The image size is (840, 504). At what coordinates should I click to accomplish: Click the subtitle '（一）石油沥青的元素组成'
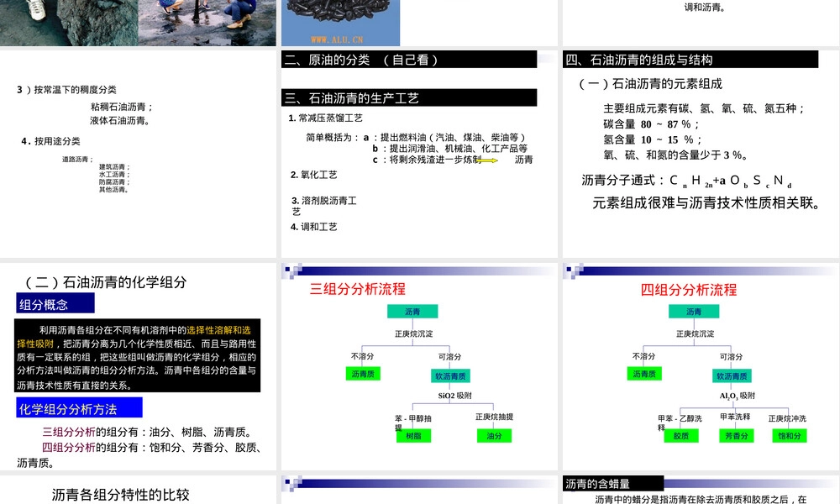pos(650,83)
